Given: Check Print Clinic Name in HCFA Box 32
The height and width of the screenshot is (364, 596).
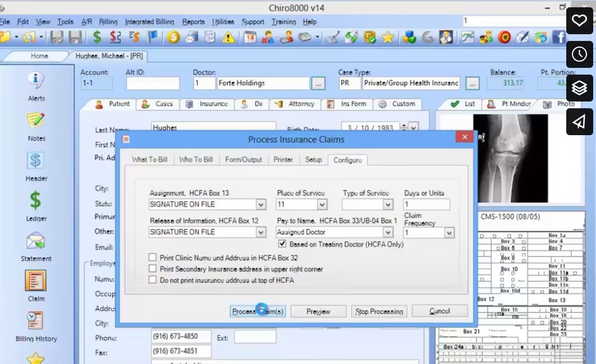Looking at the screenshot, I should [153, 257].
